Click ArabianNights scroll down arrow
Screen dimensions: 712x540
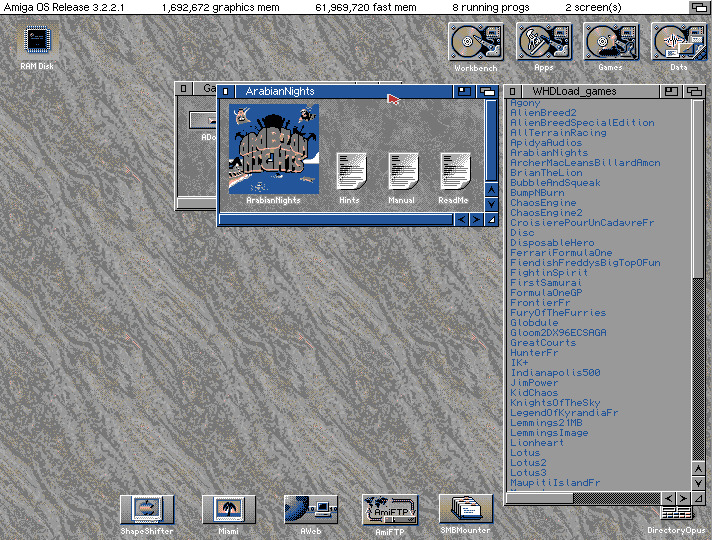point(491,204)
